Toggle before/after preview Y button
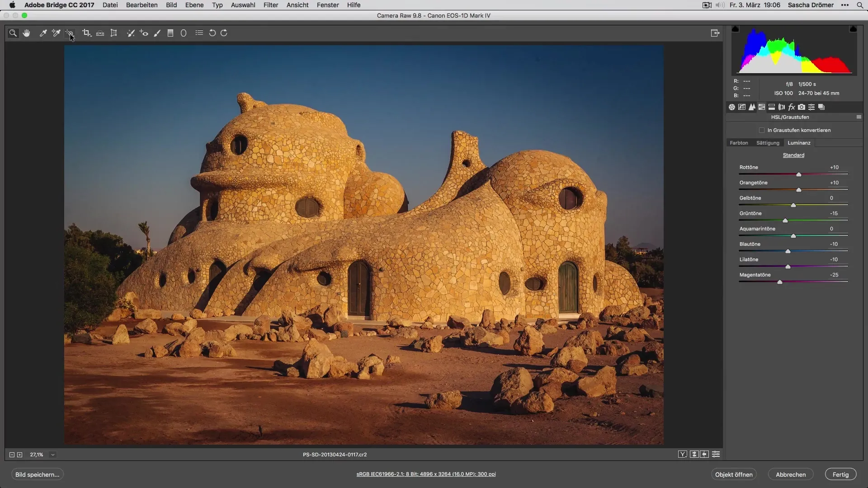868x488 pixels. [683, 455]
